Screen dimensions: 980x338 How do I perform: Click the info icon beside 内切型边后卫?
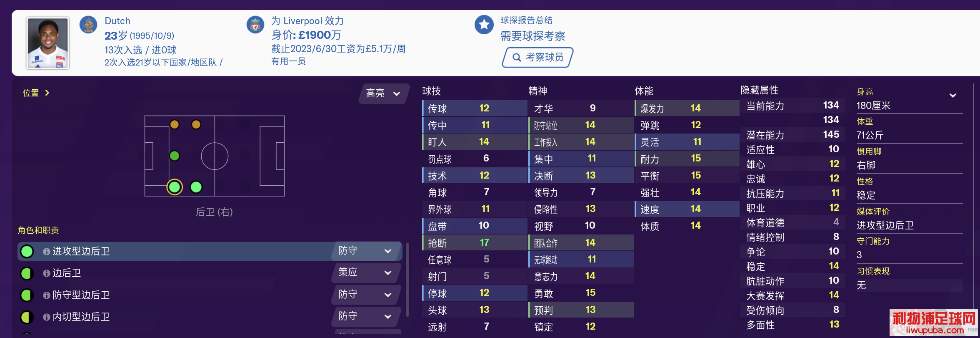47,317
